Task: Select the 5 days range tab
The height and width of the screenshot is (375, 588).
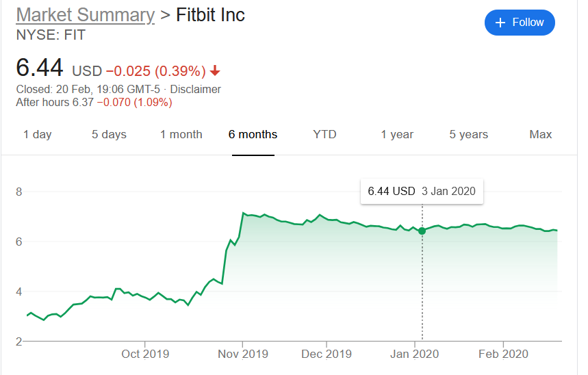Action: click(x=109, y=134)
